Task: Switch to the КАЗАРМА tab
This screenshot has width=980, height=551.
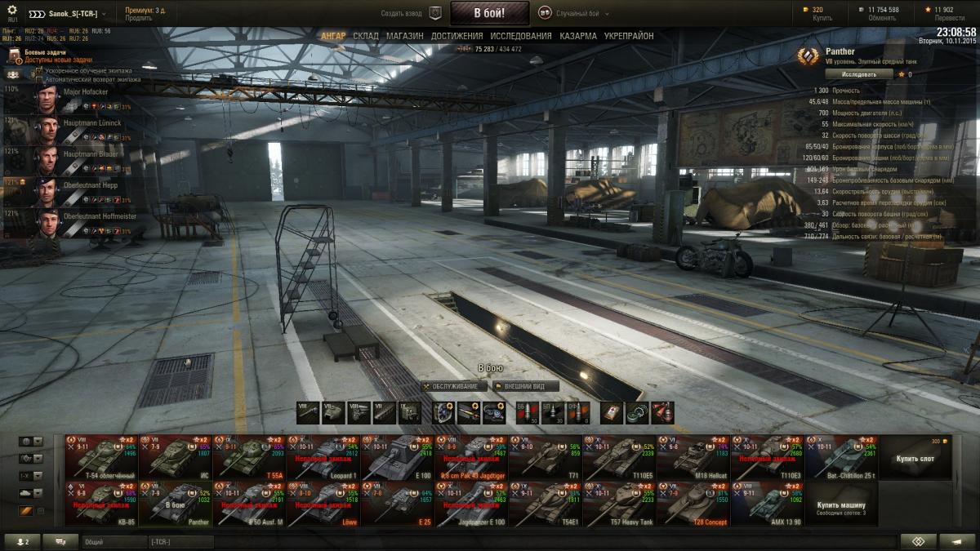Action: pyautogui.click(x=578, y=36)
